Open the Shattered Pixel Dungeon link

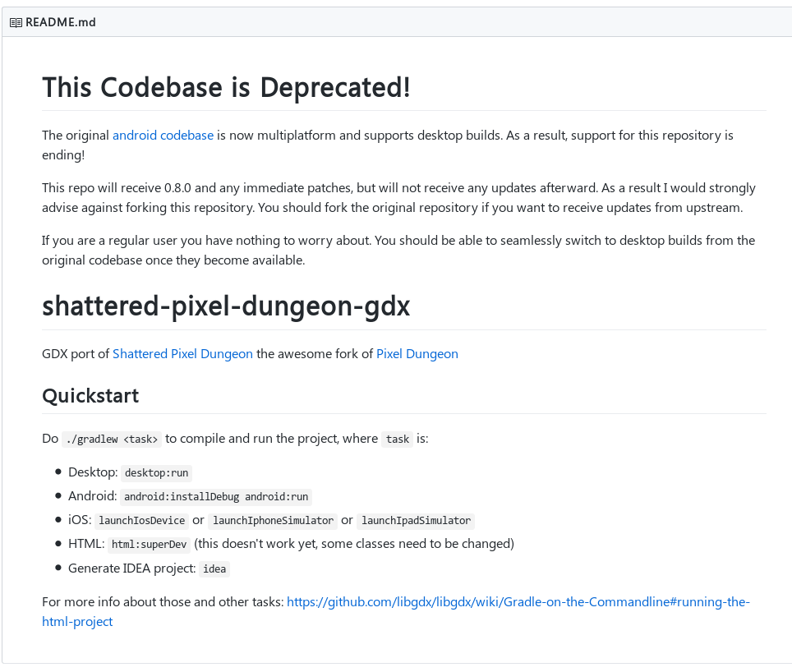tap(182, 353)
